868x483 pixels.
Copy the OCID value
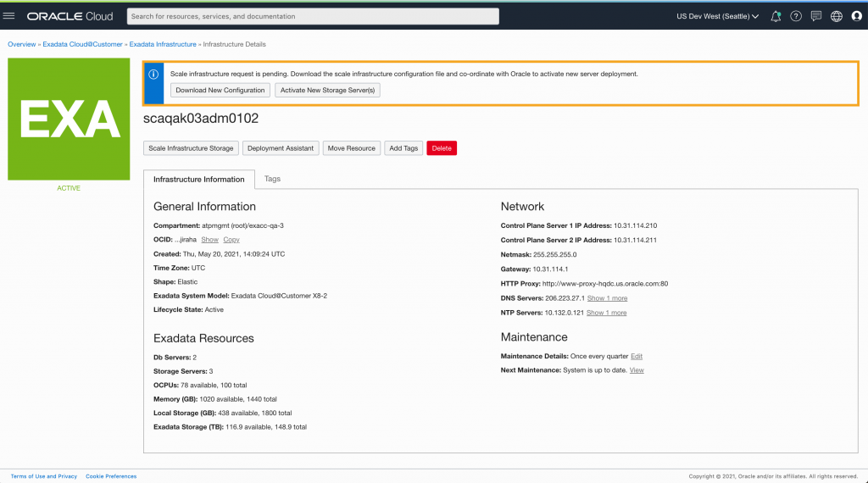coord(231,240)
